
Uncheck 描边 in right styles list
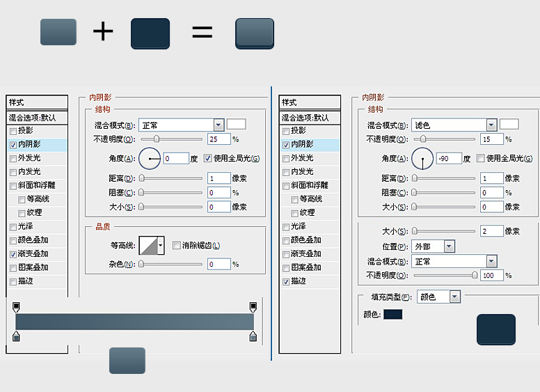286,282
